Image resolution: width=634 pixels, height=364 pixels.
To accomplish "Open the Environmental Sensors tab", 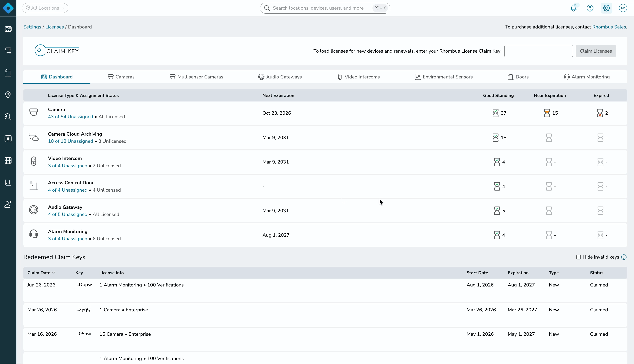I will pos(444,77).
